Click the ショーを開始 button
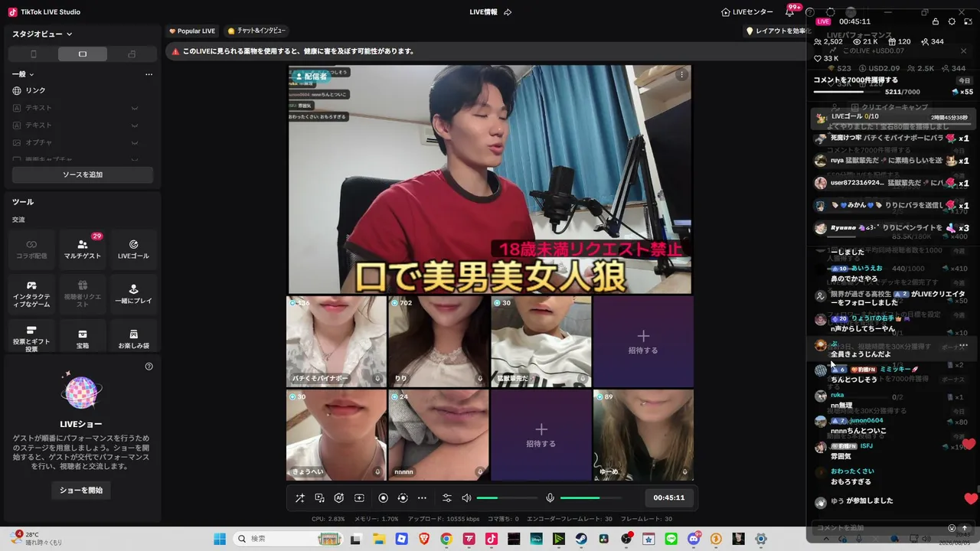The height and width of the screenshot is (551, 980). (x=81, y=490)
